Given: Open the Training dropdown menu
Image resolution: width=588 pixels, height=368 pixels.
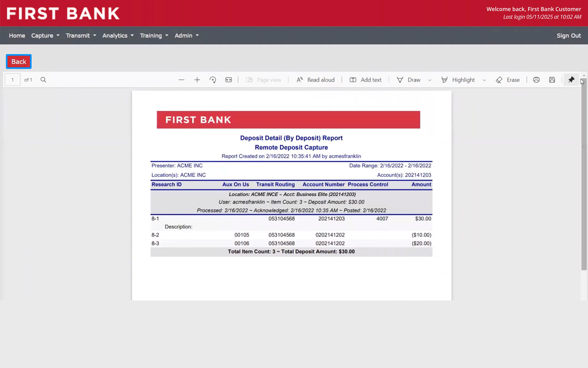Looking at the screenshot, I should 154,36.
